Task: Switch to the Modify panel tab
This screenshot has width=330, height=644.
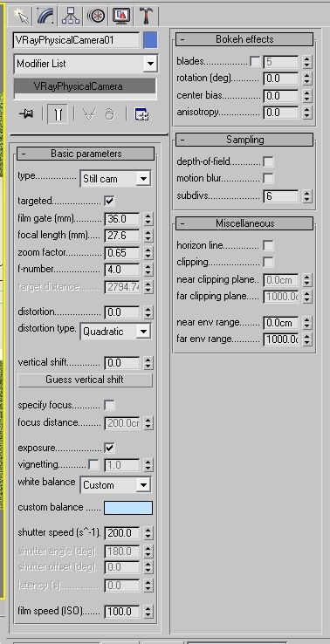Action: [x=45, y=16]
